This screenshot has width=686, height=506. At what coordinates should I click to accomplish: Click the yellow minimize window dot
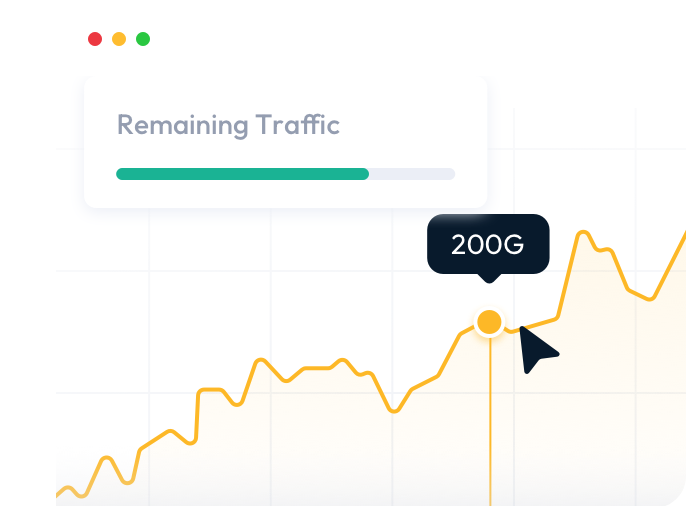tap(119, 39)
